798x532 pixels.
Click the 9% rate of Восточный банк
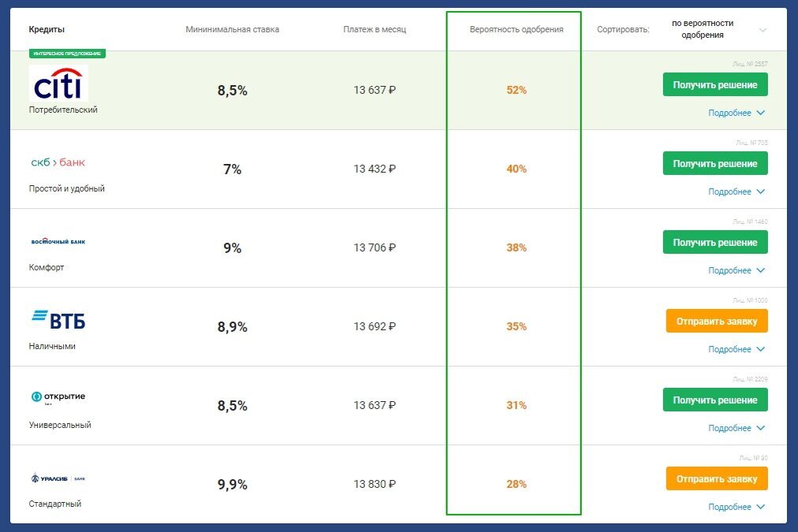click(x=232, y=248)
